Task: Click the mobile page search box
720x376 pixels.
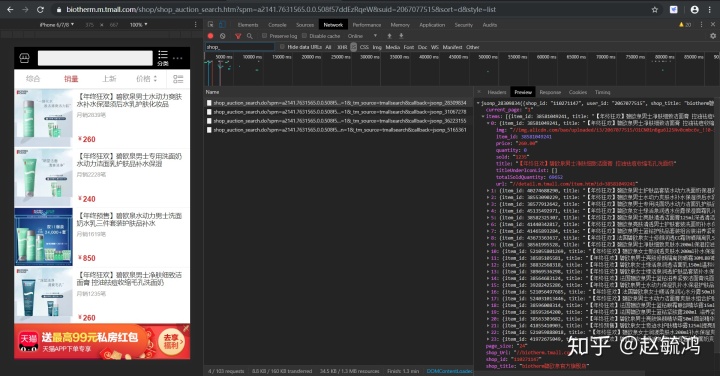Action: [95, 58]
